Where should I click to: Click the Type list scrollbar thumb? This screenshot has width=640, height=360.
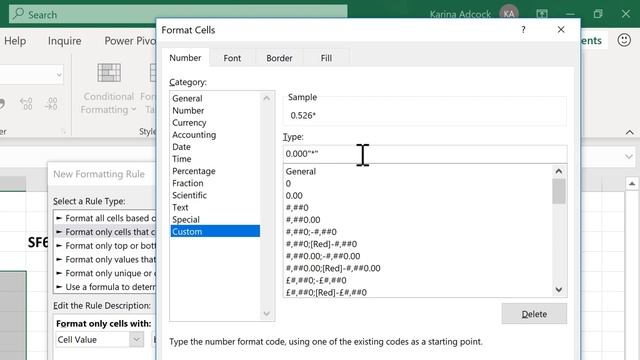(x=559, y=191)
